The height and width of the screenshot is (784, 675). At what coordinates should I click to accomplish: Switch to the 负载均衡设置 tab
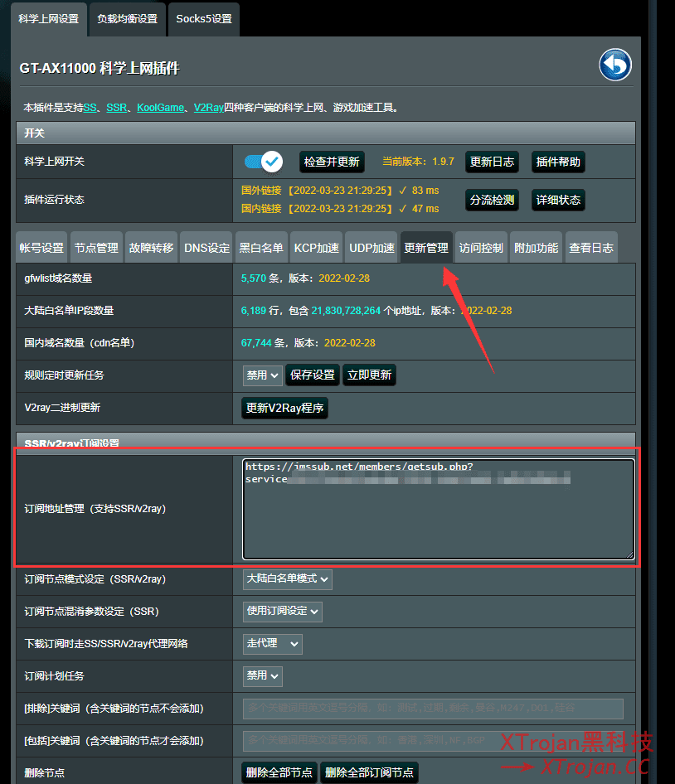pyautogui.click(x=127, y=19)
